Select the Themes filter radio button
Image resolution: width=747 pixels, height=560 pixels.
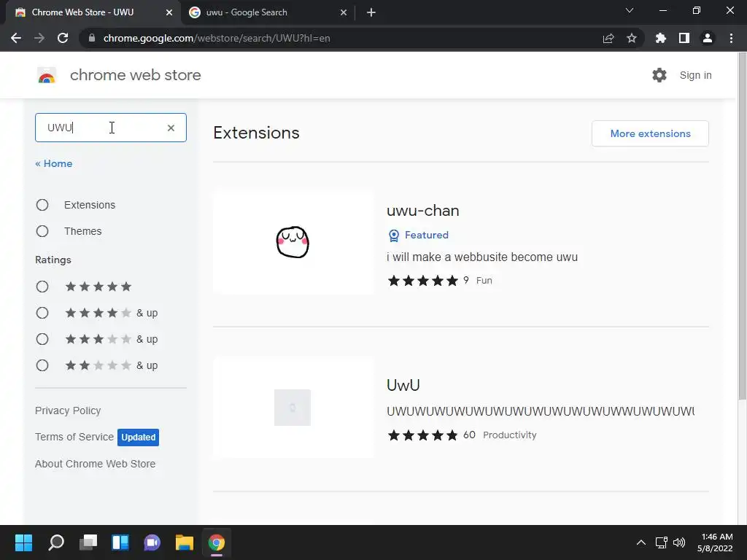click(42, 231)
